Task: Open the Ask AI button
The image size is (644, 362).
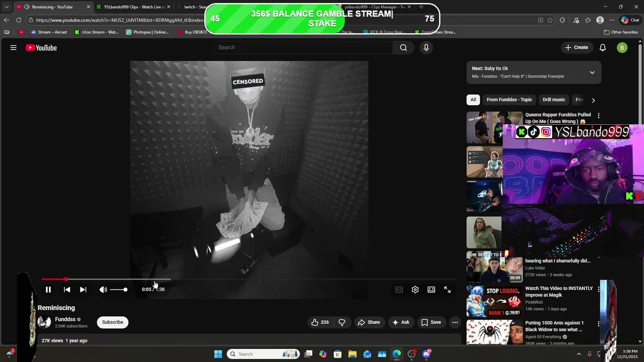Action: [400, 322]
